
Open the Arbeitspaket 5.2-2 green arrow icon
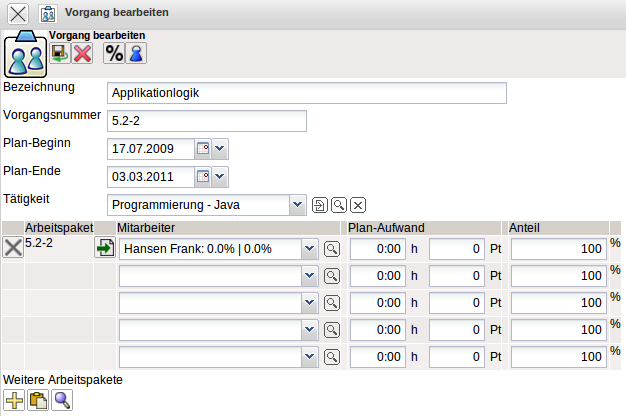coord(105,248)
